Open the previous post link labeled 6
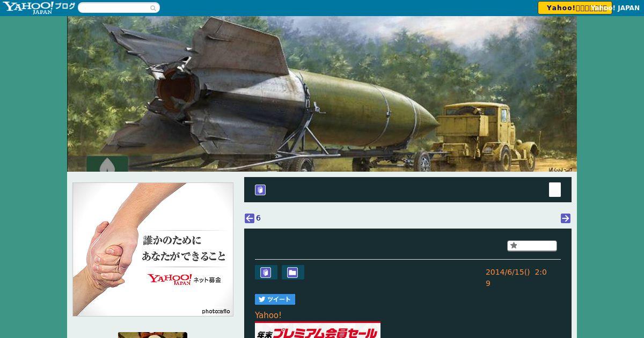 pyautogui.click(x=258, y=218)
